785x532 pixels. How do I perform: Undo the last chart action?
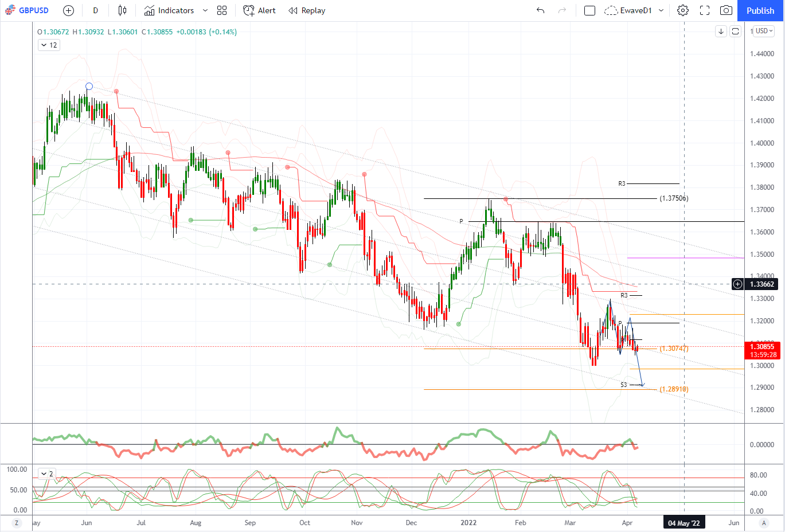tap(540, 10)
